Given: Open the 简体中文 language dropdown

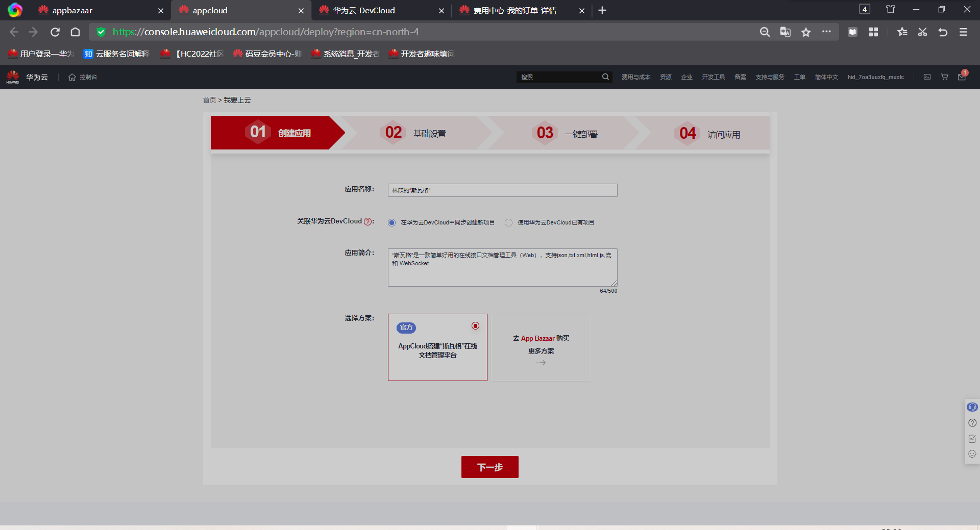Looking at the screenshot, I should 826,77.
